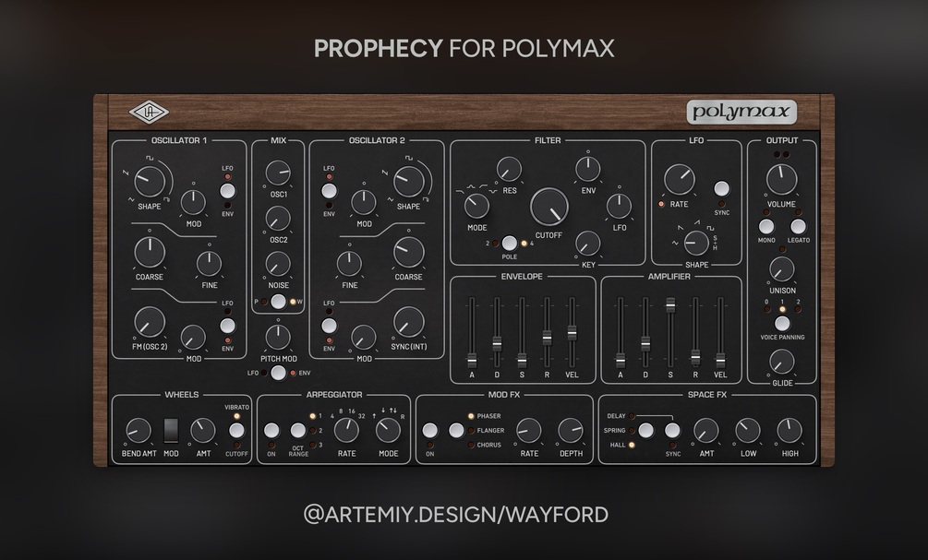Click the Space FX High knob

coord(789,431)
